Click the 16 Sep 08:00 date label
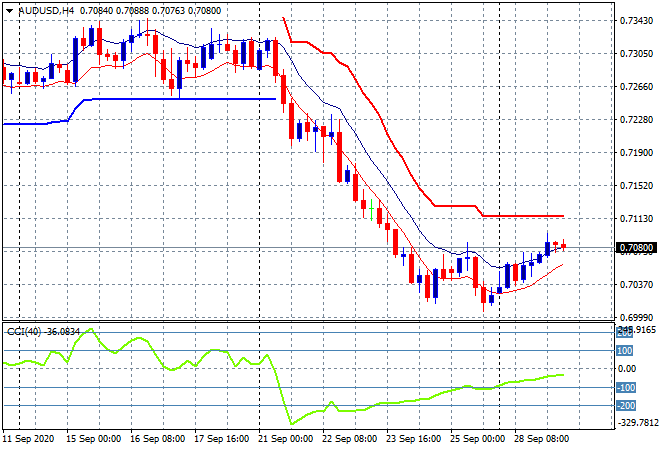Viewport: 660px width, 450px height. [x=159, y=440]
